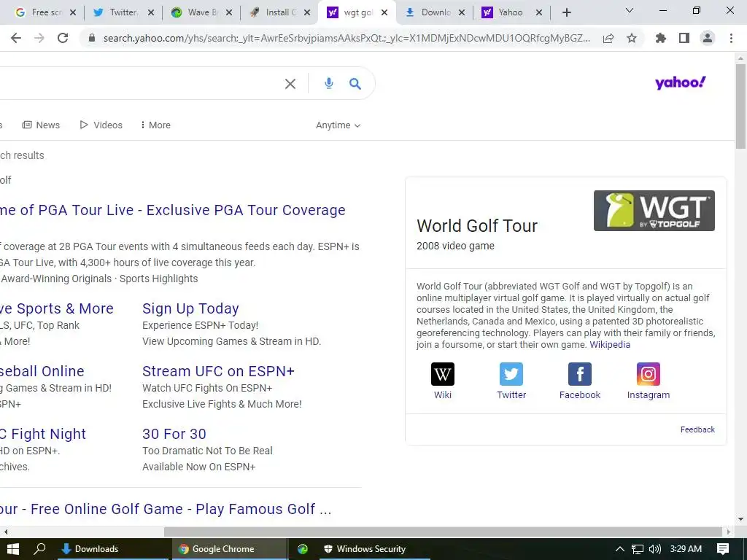Start voice search with the microphone
747x560 pixels.
pos(329,83)
